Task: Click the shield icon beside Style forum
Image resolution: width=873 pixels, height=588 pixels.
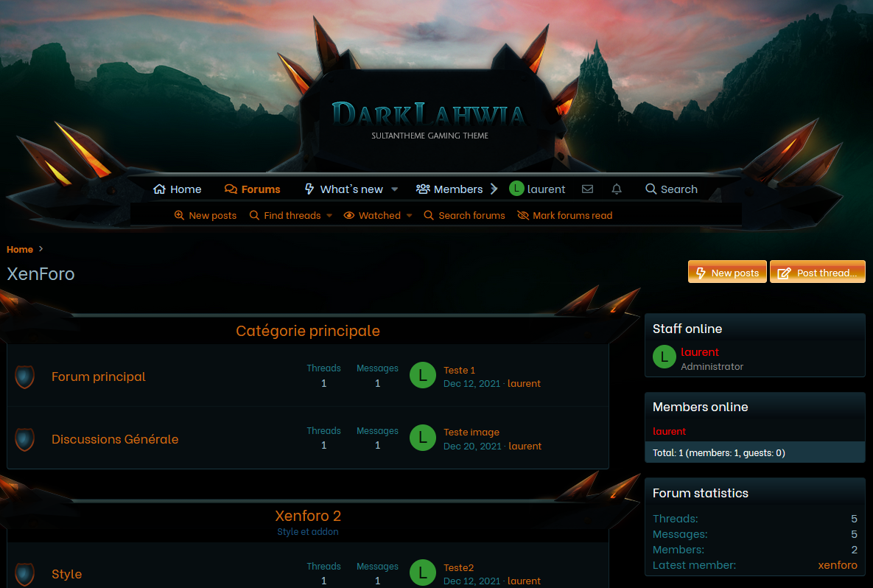Action: (x=24, y=574)
